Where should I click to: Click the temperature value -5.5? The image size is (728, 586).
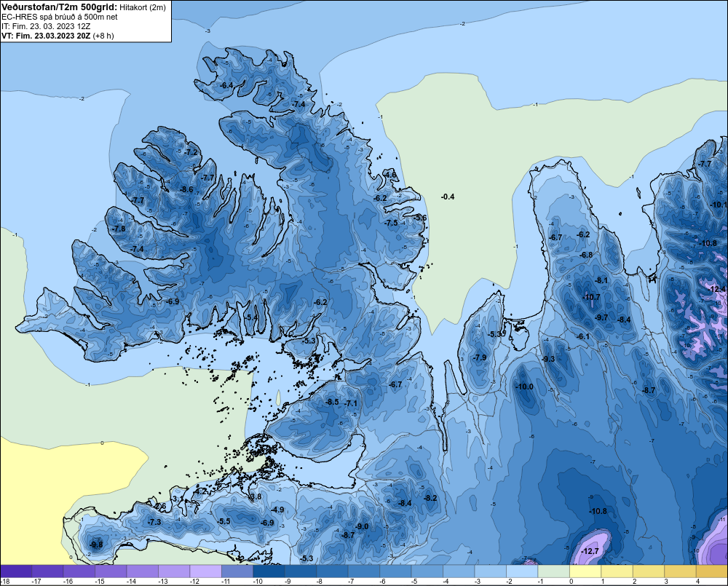point(223,521)
